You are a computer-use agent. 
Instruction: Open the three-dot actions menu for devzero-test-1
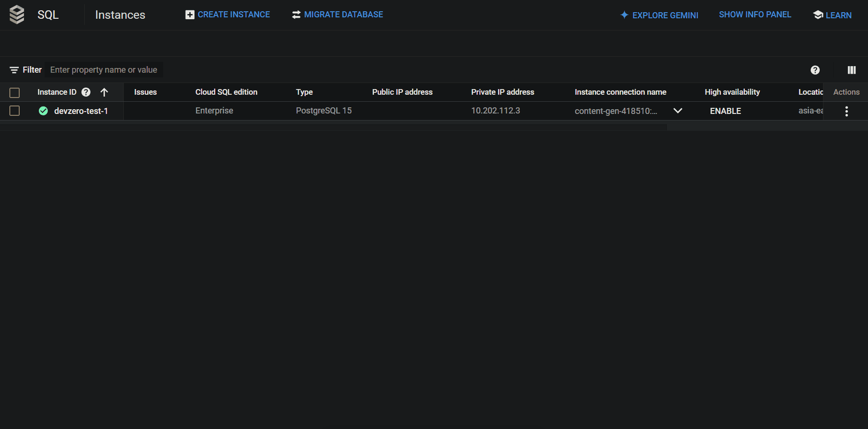point(846,111)
